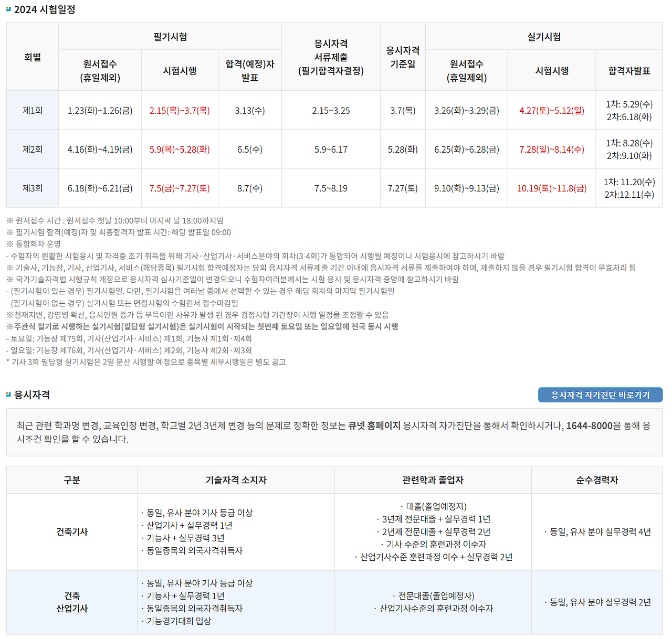
Task: Click the 건축기사 row label
Action: (72, 531)
